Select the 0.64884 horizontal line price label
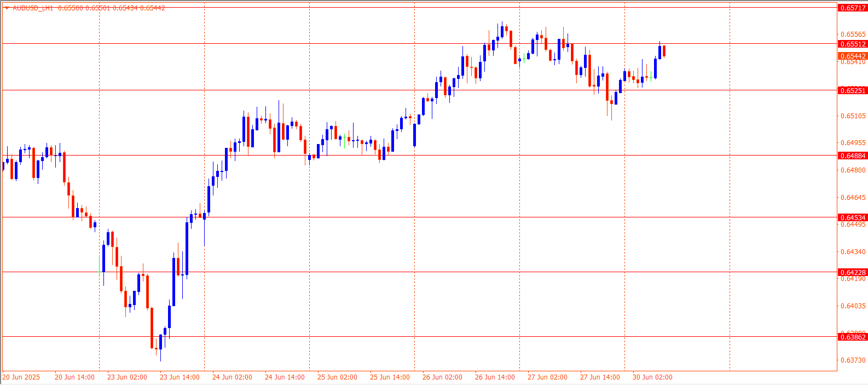The image size is (868, 385). tap(853, 156)
